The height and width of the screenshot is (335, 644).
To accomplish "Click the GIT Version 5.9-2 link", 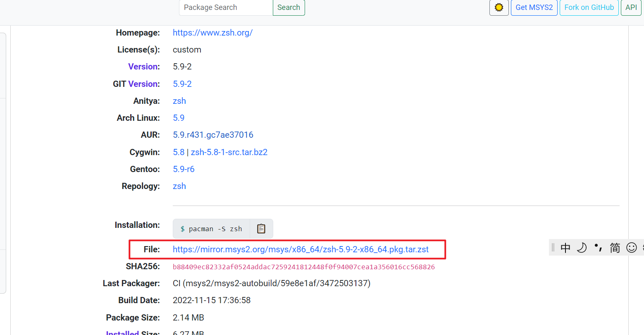I will tap(182, 84).
